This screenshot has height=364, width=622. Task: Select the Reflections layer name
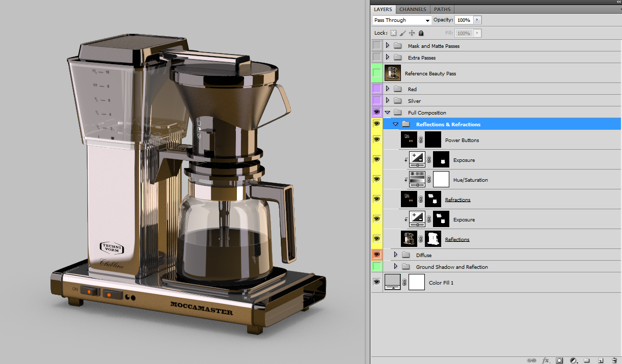[x=457, y=240]
